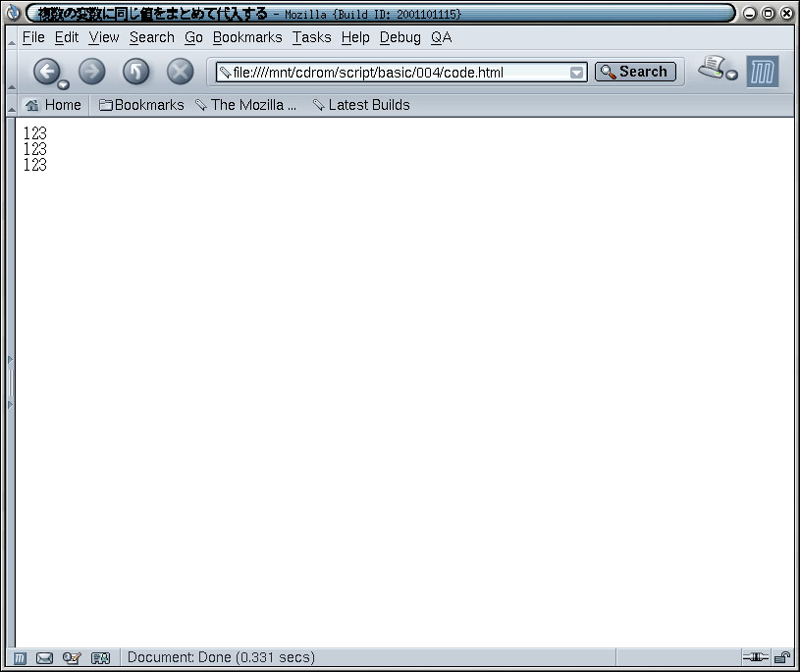Screen dimensions: 800x672
Task: Open the Debug menu
Action: [400, 37]
